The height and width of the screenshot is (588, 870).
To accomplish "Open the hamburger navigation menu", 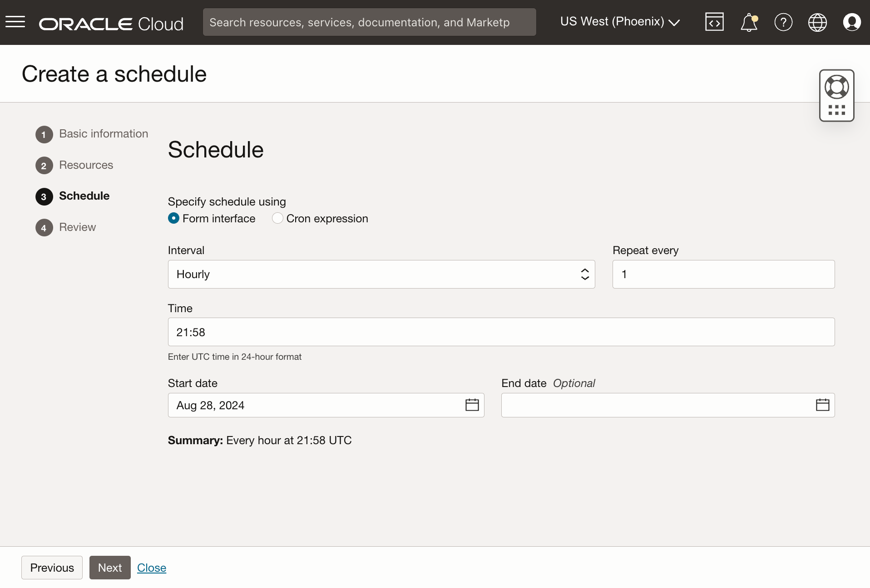I will pyautogui.click(x=15, y=22).
